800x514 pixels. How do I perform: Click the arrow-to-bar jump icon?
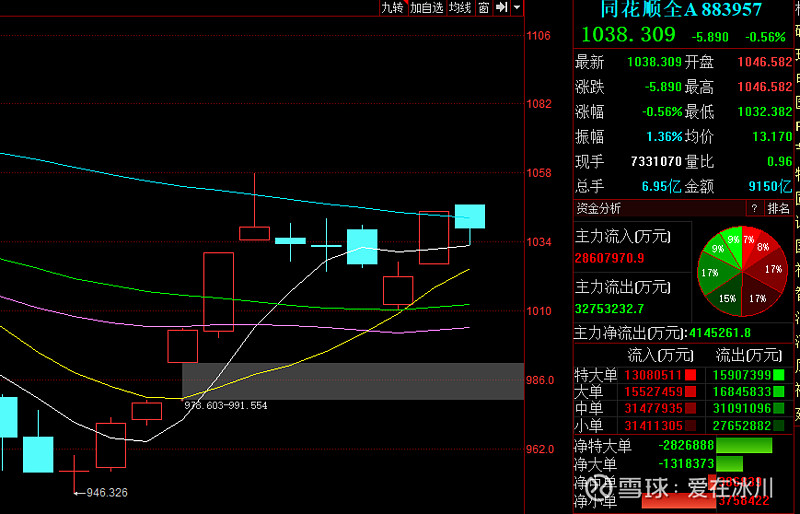coord(502,8)
